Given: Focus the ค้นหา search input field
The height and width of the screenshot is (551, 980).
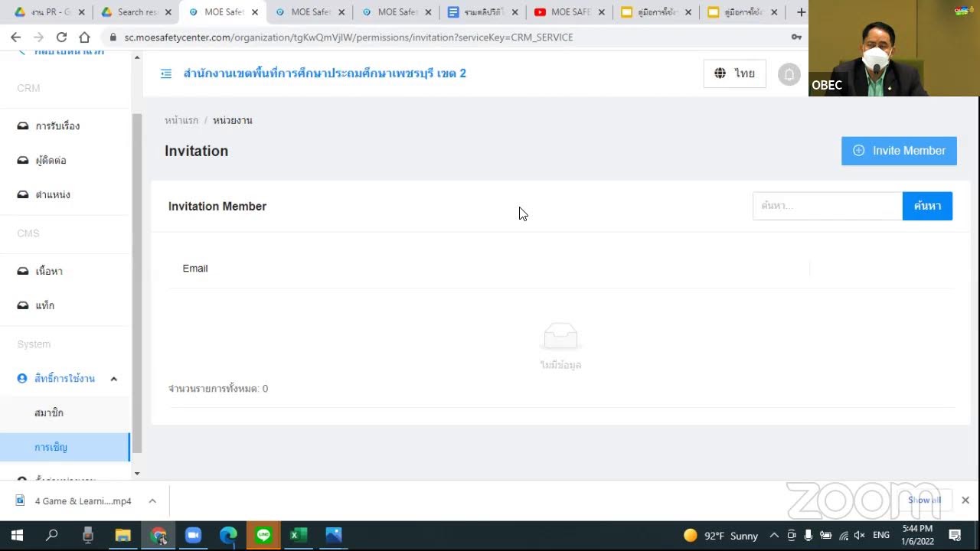Looking at the screenshot, I should tap(828, 206).
